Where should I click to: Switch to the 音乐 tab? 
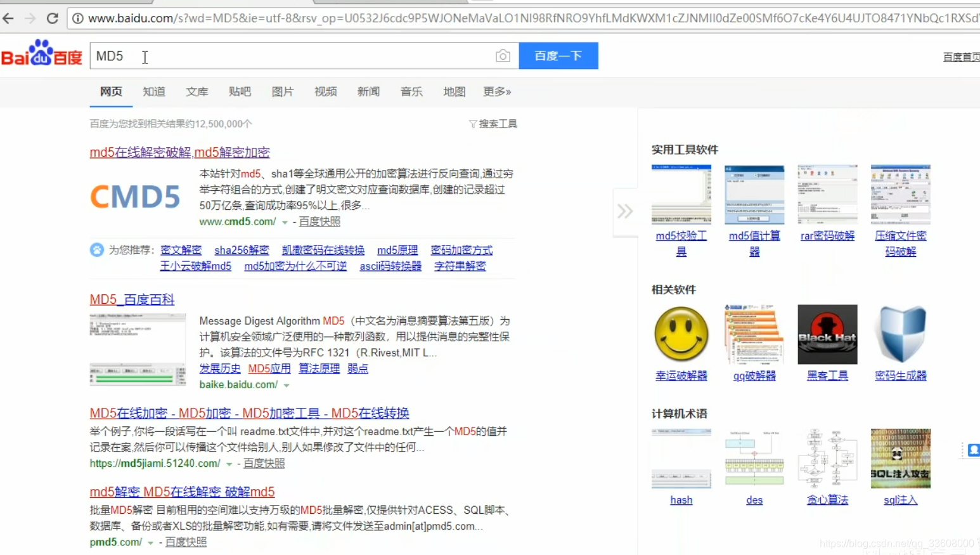pos(411,92)
